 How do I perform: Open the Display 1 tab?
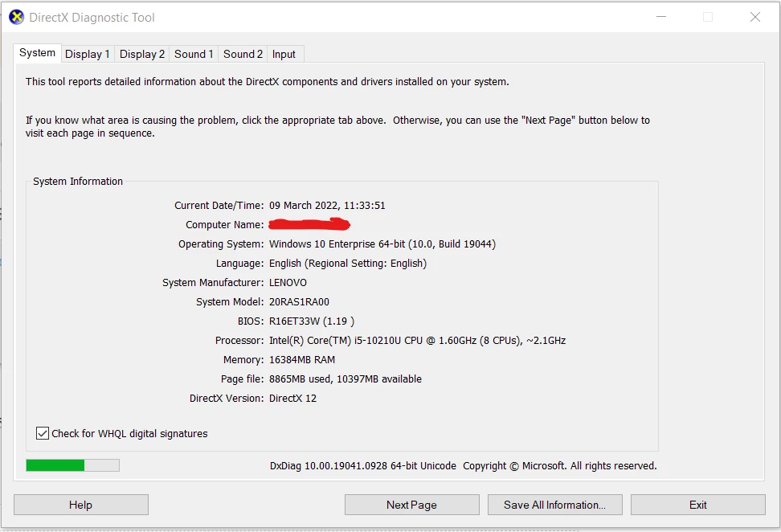point(87,54)
